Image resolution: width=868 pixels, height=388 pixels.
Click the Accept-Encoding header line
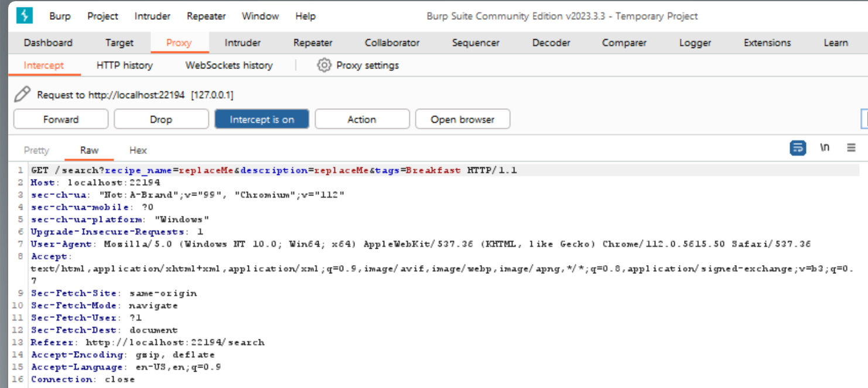[x=122, y=355]
